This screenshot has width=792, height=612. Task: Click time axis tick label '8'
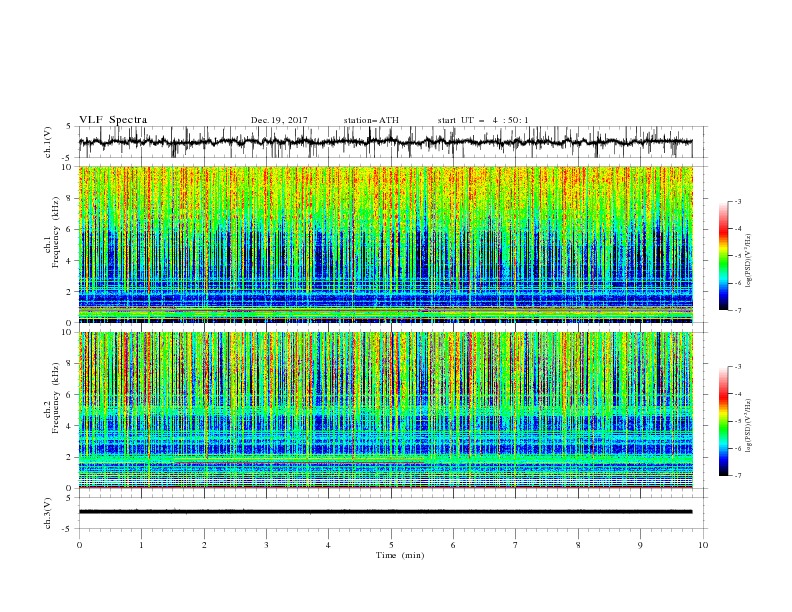(578, 545)
